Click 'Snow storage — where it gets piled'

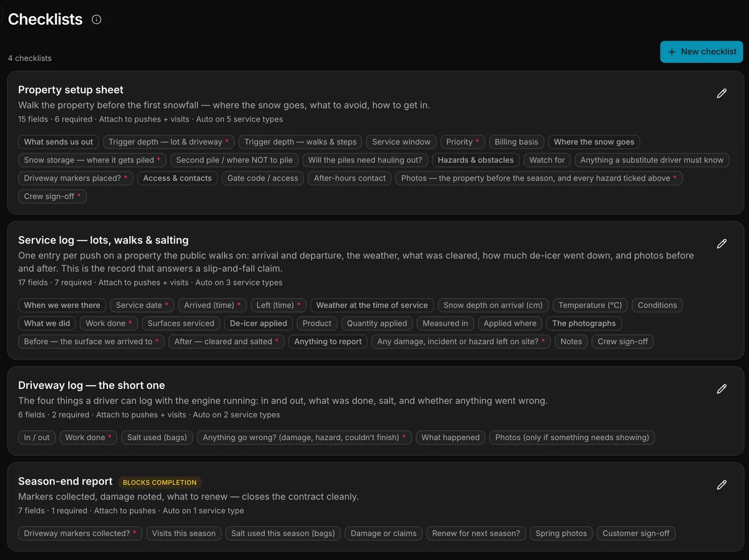[92, 160]
